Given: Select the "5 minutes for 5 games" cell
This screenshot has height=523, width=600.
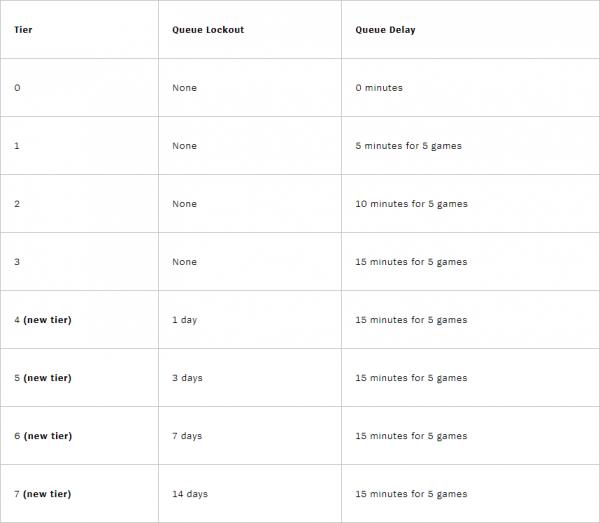Looking at the screenshot, I should (x=408, y=146).
